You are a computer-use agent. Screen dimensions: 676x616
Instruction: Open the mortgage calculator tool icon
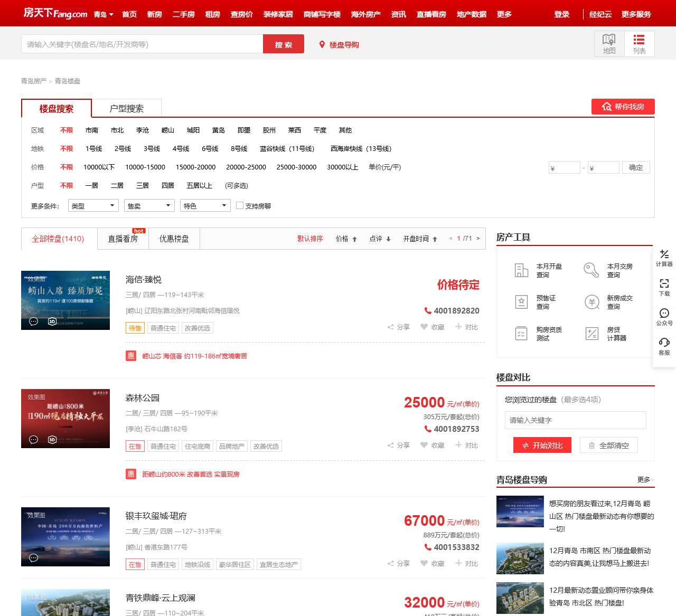point(592,334)
